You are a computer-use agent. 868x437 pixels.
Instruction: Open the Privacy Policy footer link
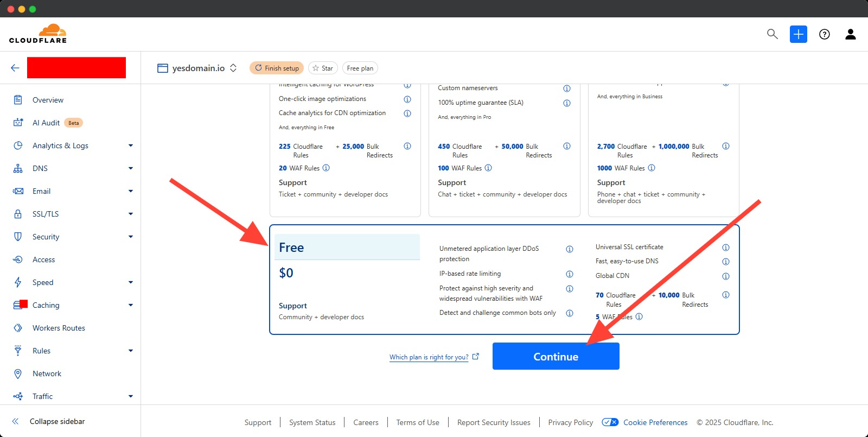coord(571,422)
